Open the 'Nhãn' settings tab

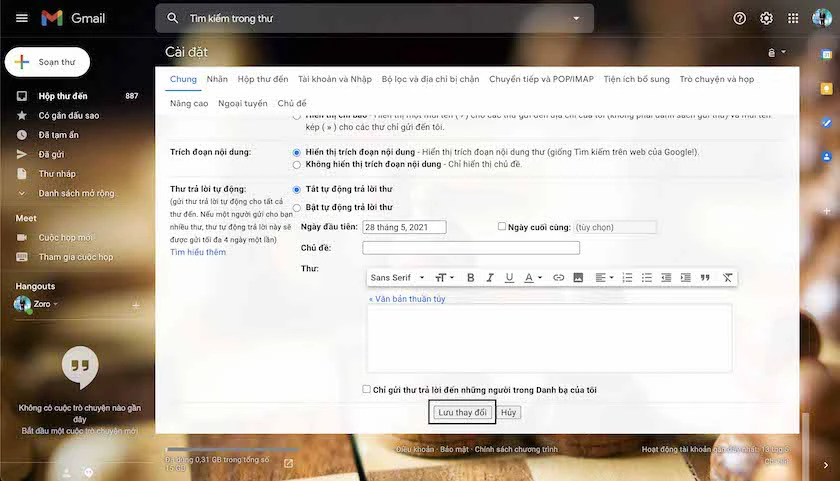point(217,79)
